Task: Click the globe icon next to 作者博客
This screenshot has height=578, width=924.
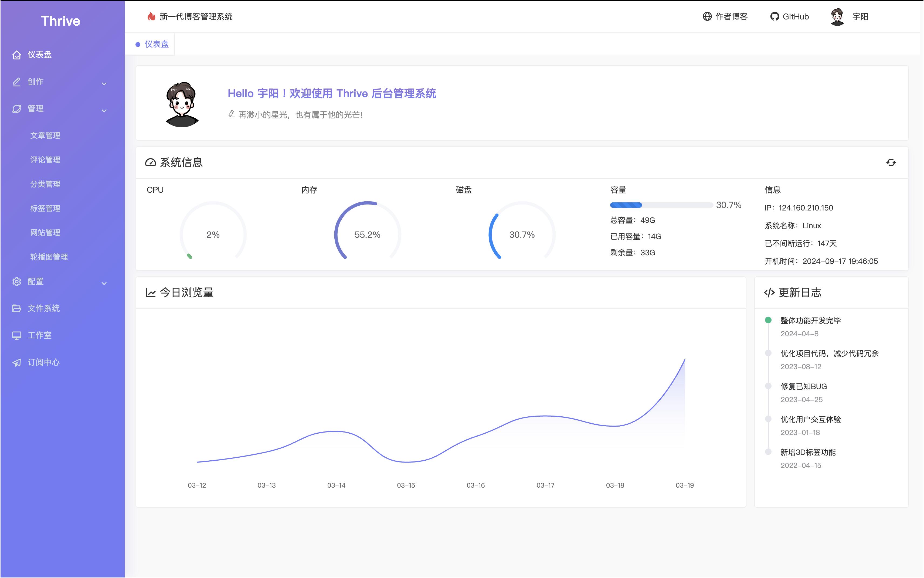Action: click(x=707, y=16)
